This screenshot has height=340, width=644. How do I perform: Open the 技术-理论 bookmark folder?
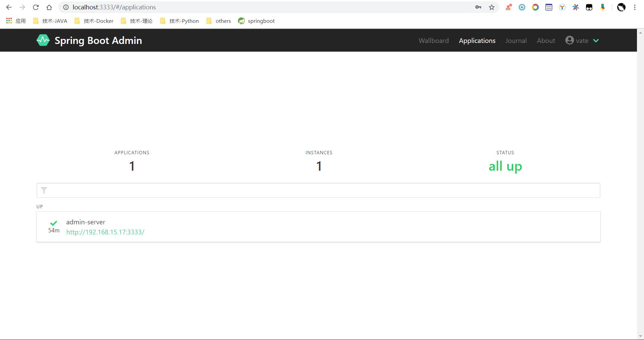tap(137, 21)
